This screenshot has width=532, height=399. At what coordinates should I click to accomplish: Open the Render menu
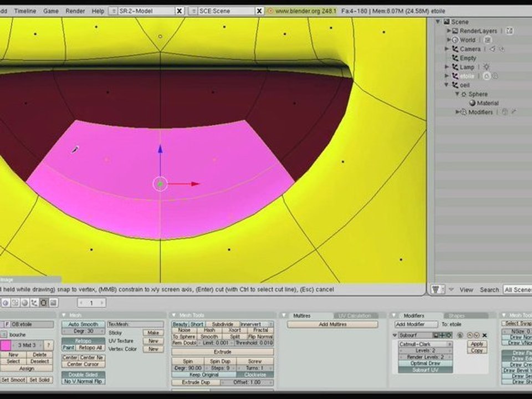(x=75, y=11)
